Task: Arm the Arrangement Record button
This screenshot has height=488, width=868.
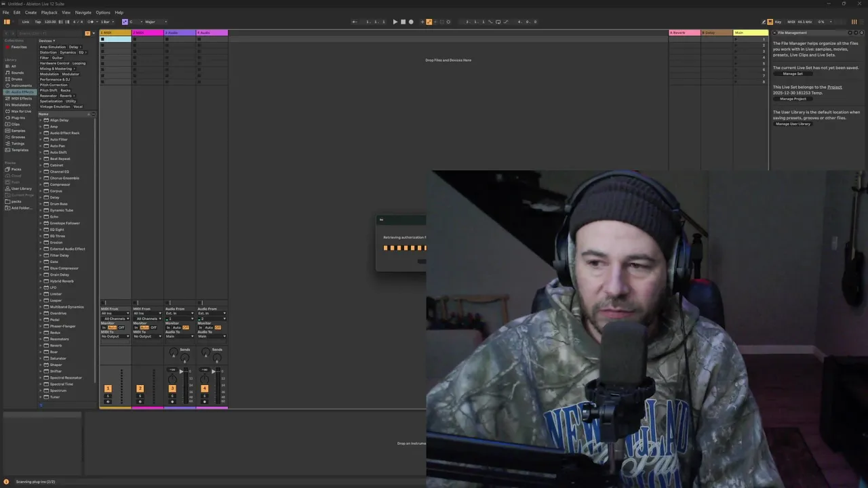Action: click(x=411, y=22)
